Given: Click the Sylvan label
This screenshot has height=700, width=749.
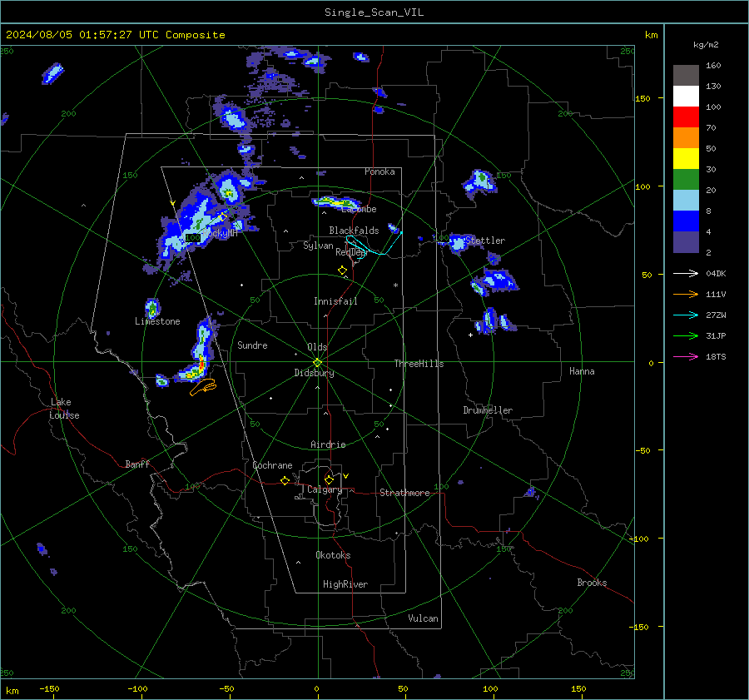Looking at the screenshot, I should pyautogui.click(x=318, y=246).
